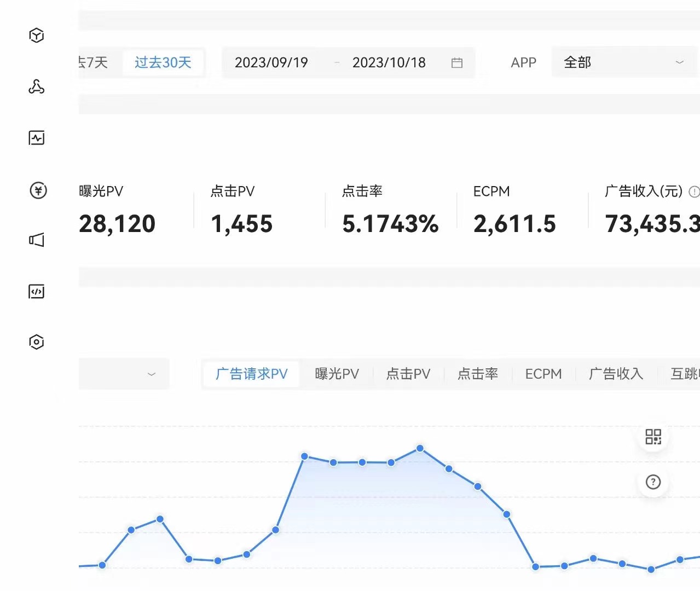Click info icon beside 广告收入(元)

(693, 192)
